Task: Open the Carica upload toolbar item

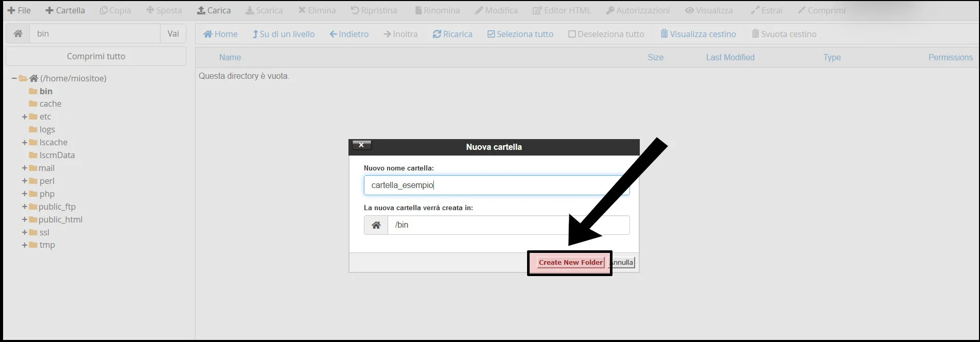Action: [214, 10]
